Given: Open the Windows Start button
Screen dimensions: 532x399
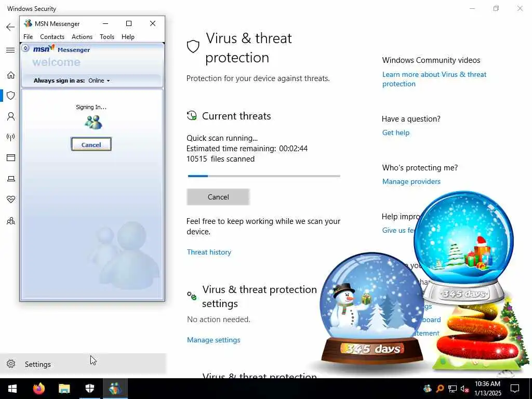Looking at the screenshot, I should [x=12, y=389].
